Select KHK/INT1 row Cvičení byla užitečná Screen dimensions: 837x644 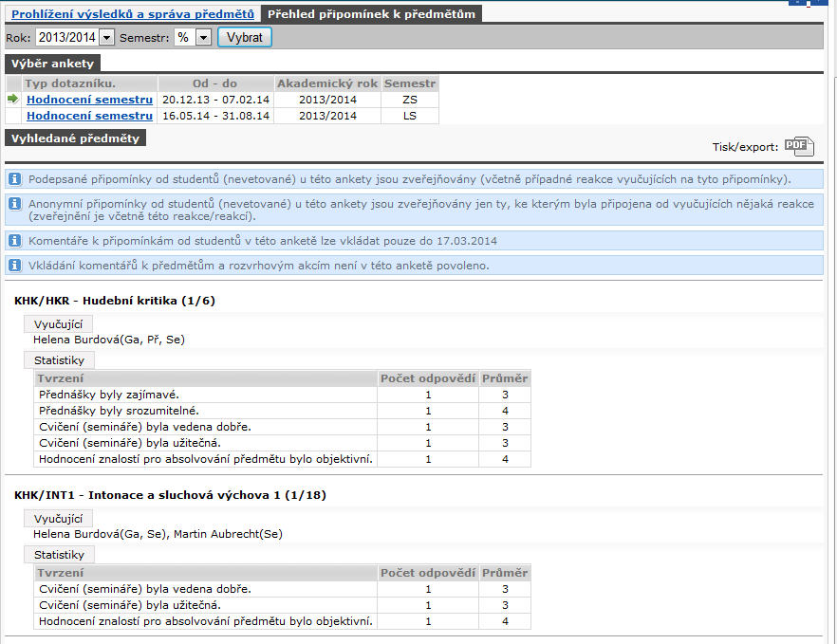click(283, 605)
